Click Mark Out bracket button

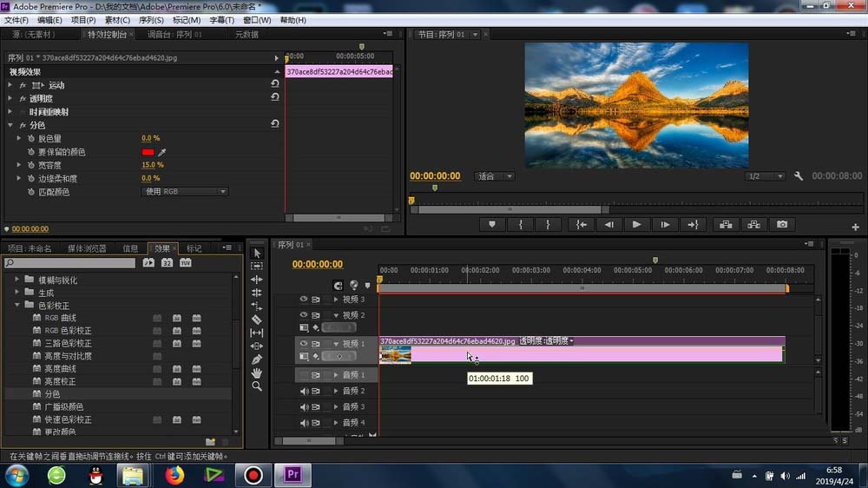[x=548, y=224]
